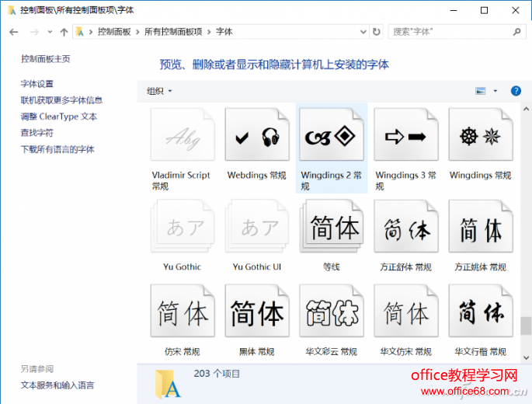Expand chevron after 所有控制面板项 in address bar

[209, 32]
